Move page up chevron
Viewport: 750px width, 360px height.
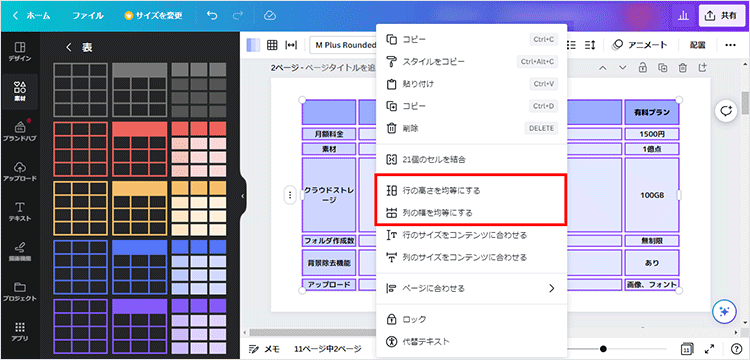click(x=603, y=67)
